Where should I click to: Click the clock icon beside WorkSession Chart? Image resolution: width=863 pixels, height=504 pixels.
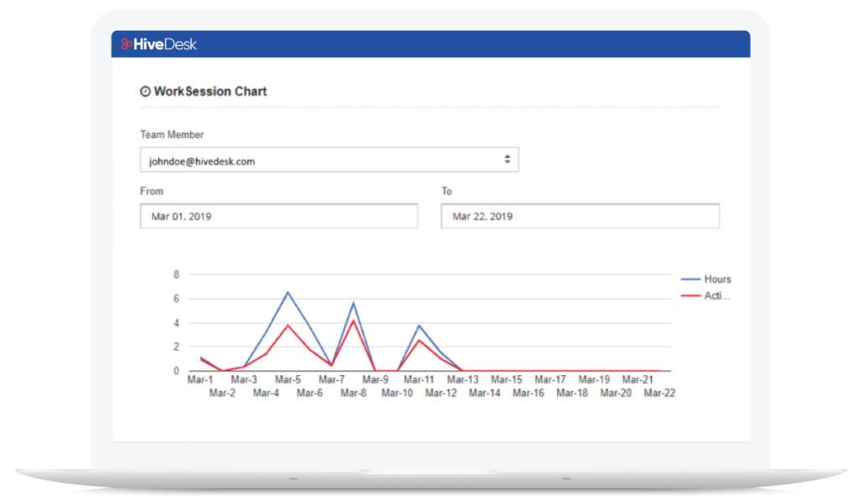145,91
